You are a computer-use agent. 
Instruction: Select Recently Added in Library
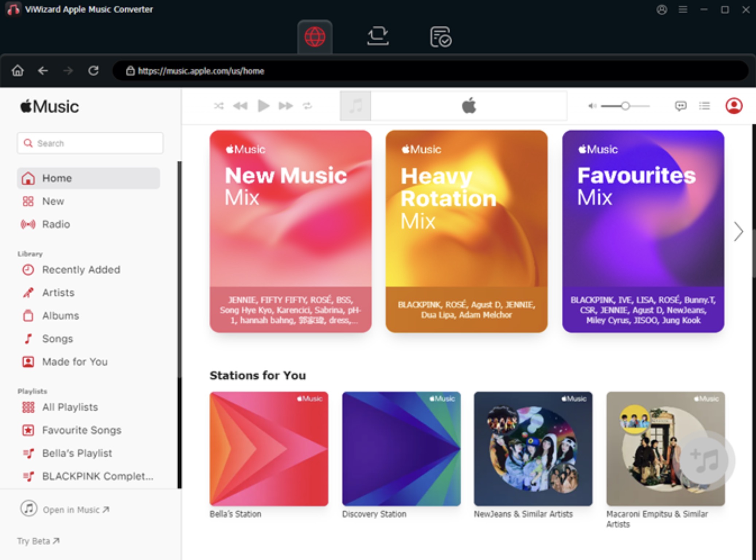point(81,270)
